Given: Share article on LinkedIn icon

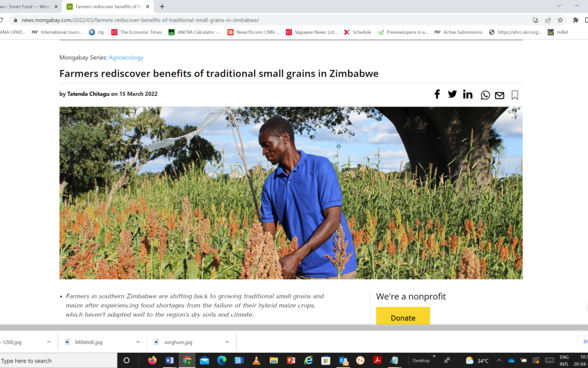Looking at the screenshot, I should click(x=468, y=94).
